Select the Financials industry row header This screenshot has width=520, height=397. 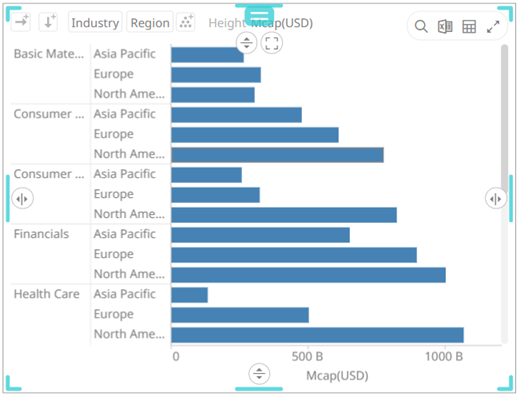pyautogui.click(x=41, y=234)
